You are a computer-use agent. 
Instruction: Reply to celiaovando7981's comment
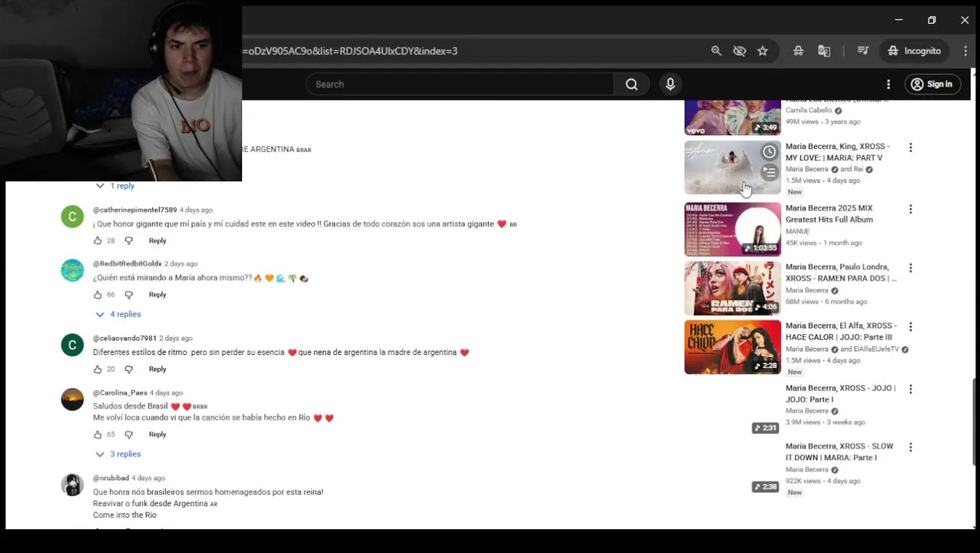(x=158, y=369)
